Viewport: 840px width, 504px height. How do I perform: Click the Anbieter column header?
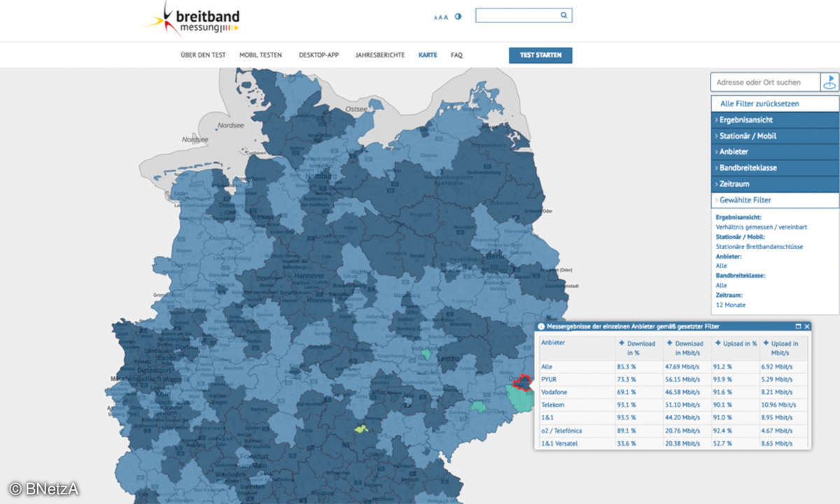pos(576,347)
